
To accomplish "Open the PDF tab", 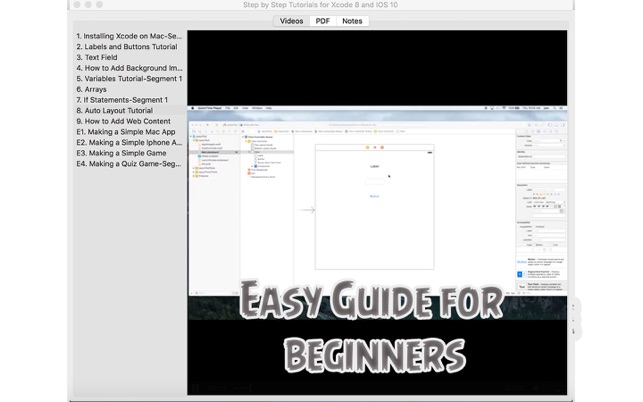I will pos(322,21).
